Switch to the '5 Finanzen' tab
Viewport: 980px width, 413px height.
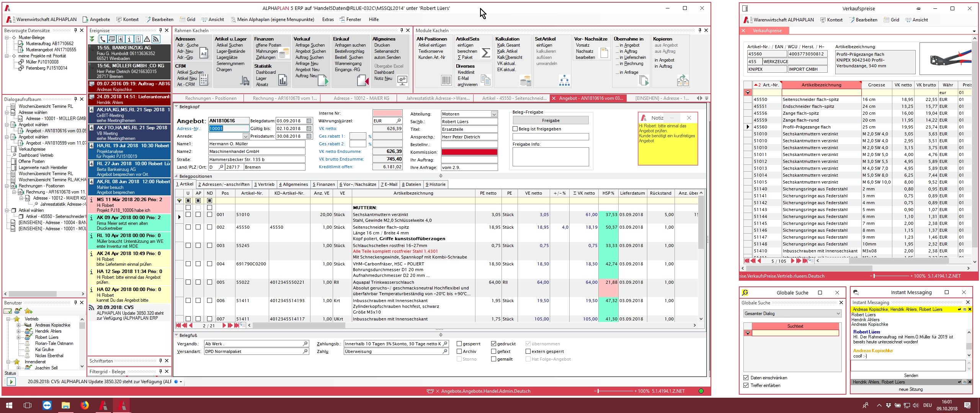pyautogui.click(x=323, y=184)
